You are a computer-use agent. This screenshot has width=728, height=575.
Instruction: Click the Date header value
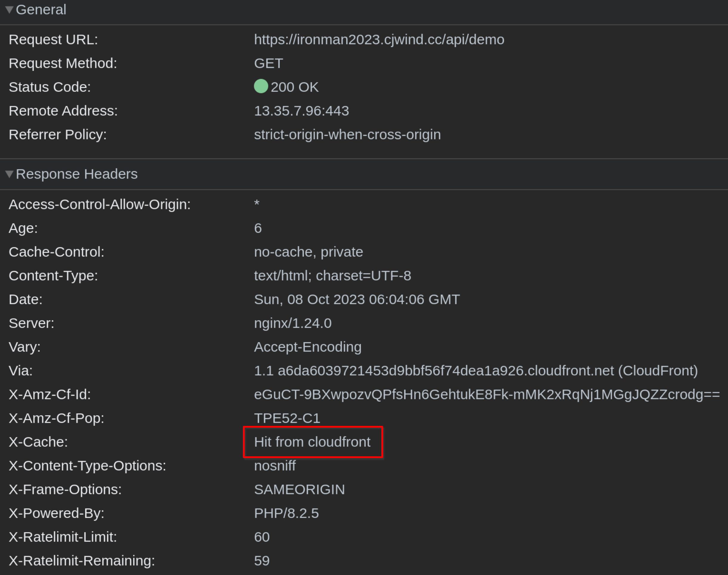[357, 300]
